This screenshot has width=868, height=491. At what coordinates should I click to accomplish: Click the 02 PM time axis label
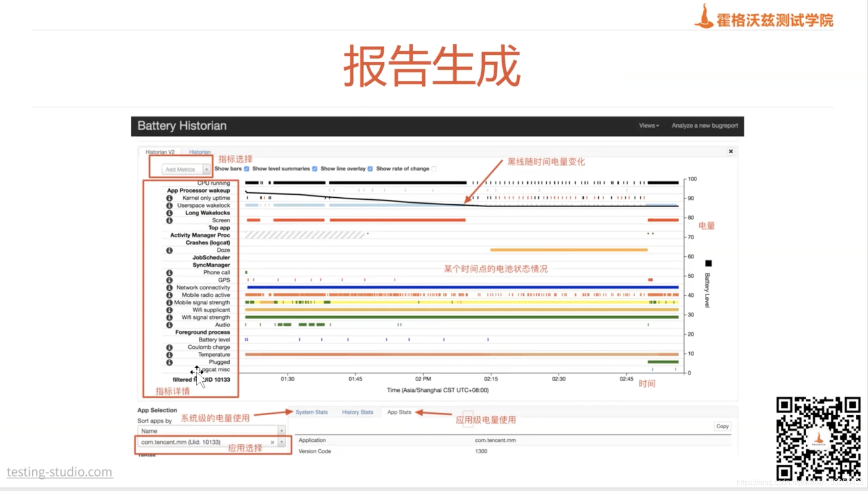pos(423,379)
